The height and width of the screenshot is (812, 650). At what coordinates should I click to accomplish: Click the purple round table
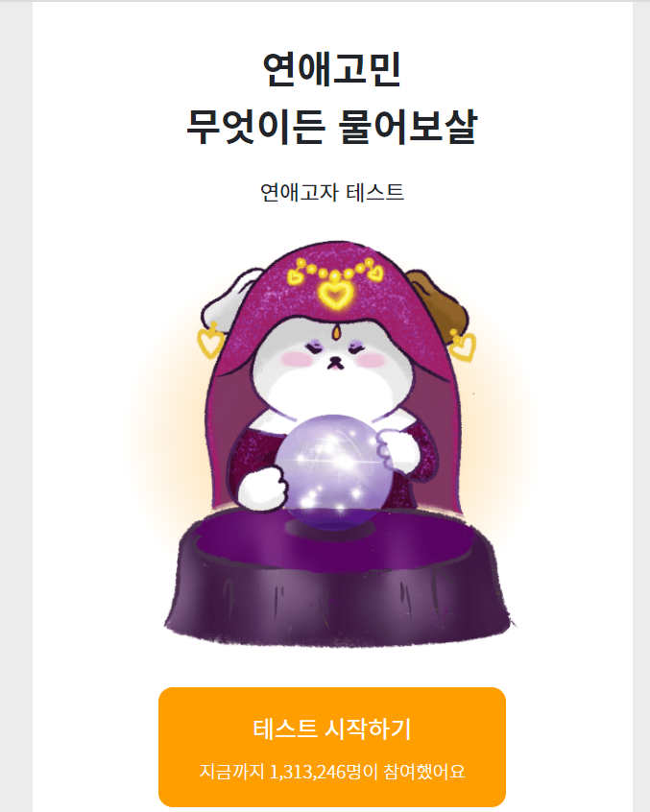point(339,578)
